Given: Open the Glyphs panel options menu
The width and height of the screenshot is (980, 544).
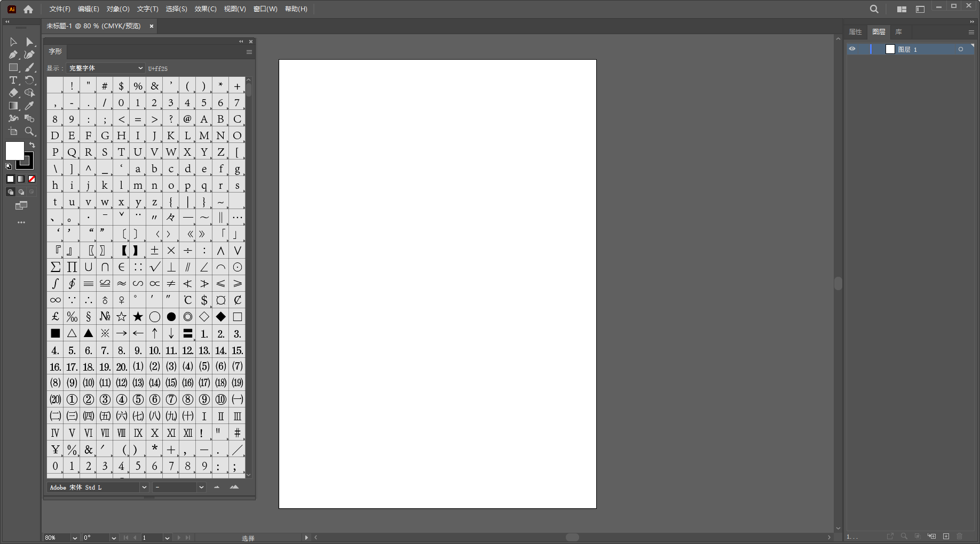Looking at the screenshot, I should (249, 52).
